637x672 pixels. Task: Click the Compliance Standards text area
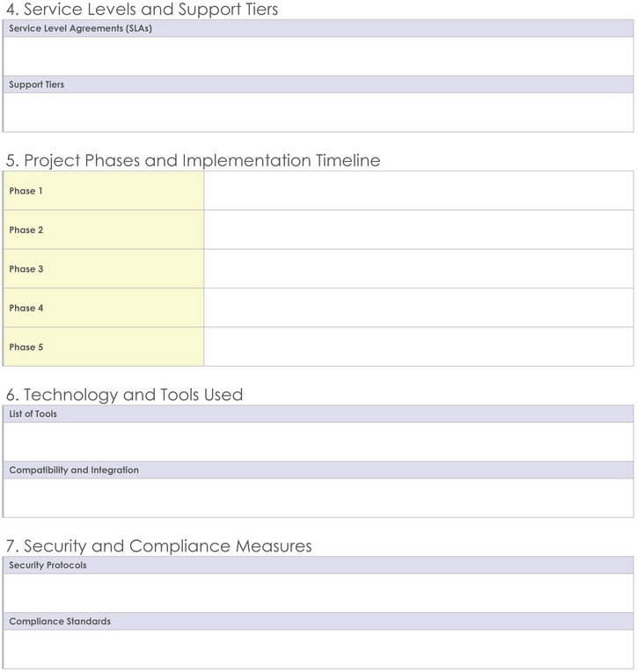[x=318, y=649]
